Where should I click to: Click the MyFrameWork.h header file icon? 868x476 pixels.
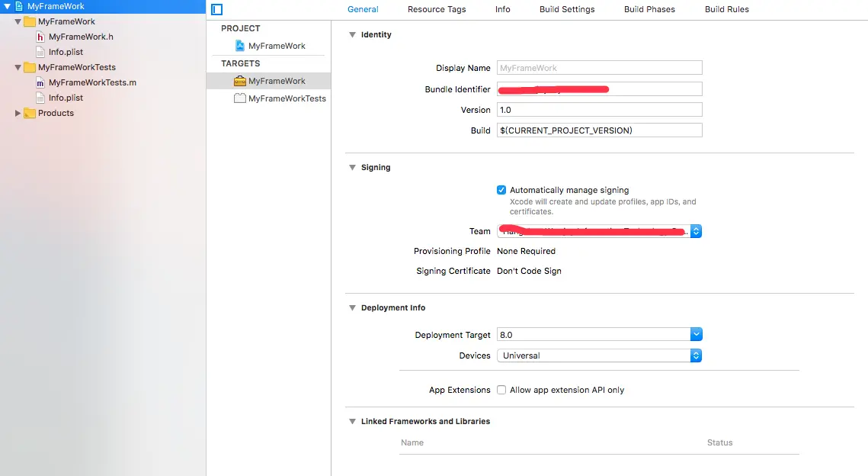tap(40, 37)
